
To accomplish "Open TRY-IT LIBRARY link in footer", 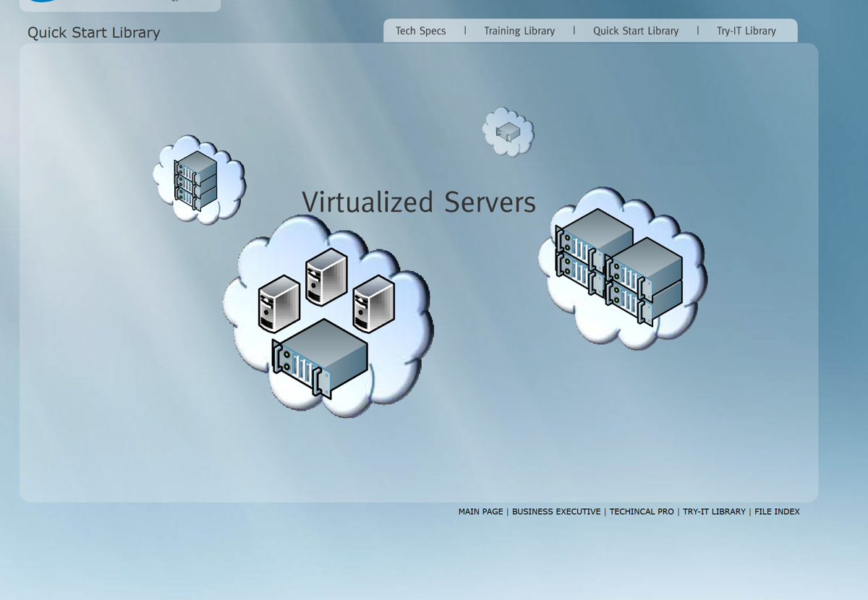I will [713, 512].
